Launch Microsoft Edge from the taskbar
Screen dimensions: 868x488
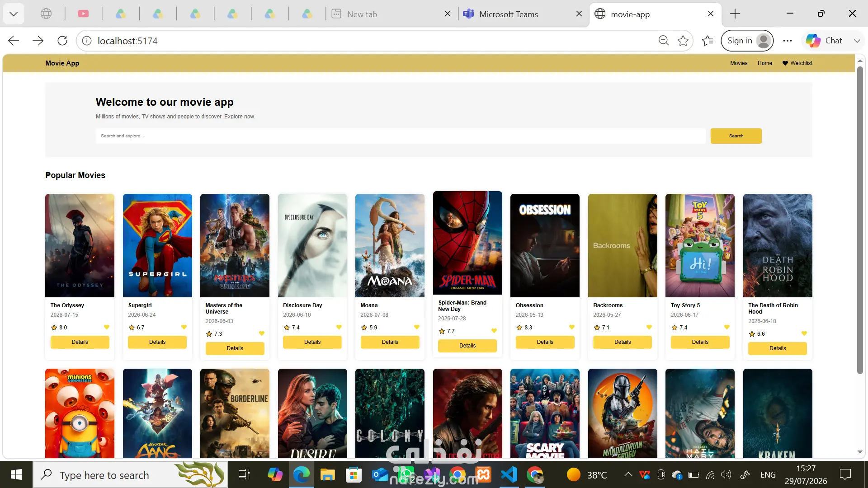click(301, 474)
